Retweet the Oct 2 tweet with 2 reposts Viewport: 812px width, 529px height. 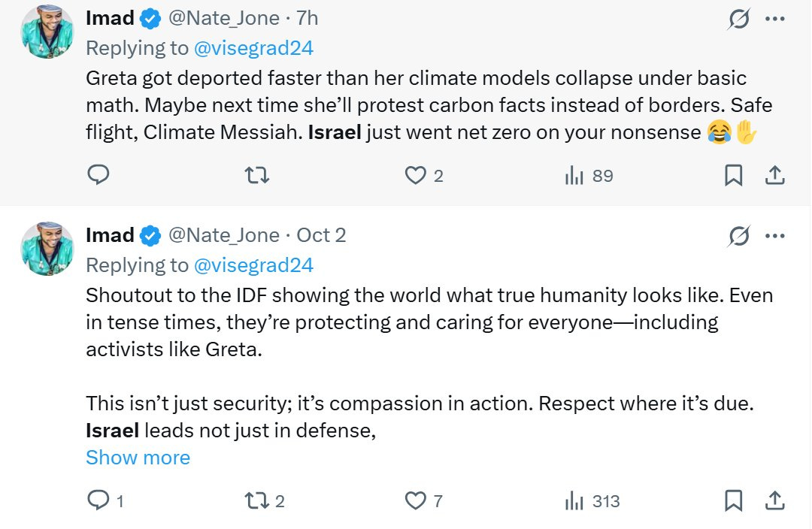(258, 500)
